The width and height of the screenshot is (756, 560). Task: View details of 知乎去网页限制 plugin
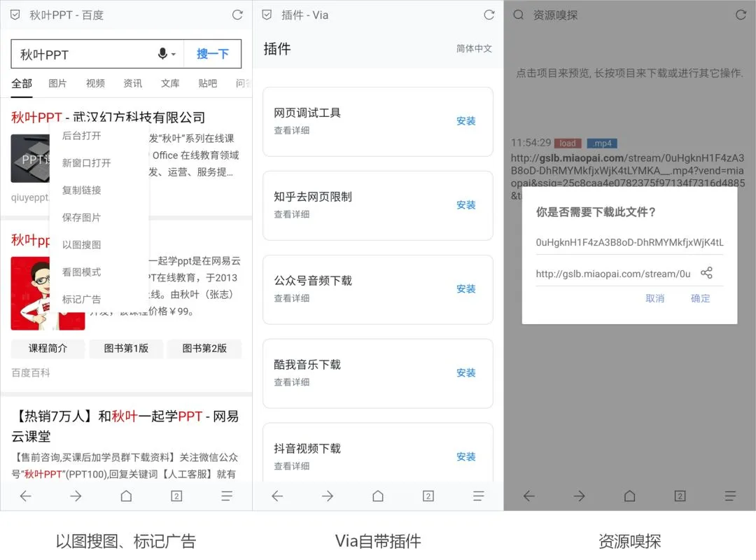pos(292,214)
